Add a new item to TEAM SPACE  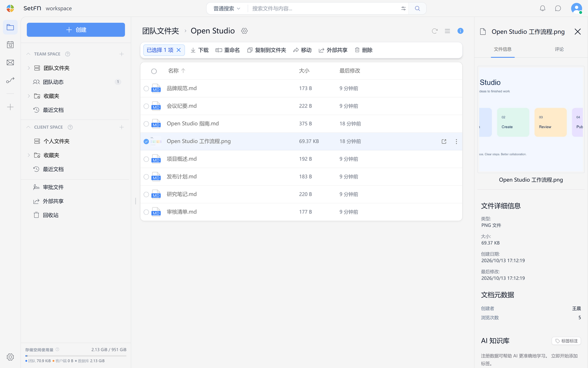(122, 54)
